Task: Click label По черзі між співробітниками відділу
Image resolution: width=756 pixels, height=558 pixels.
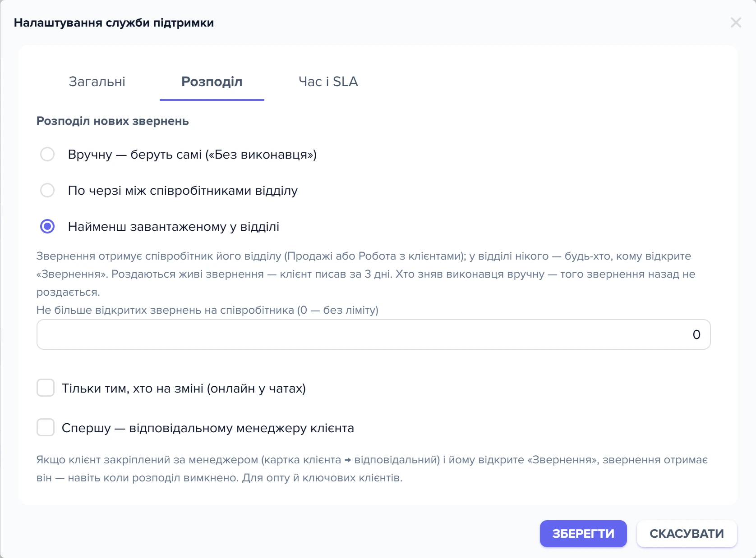Action: point(183,191)
